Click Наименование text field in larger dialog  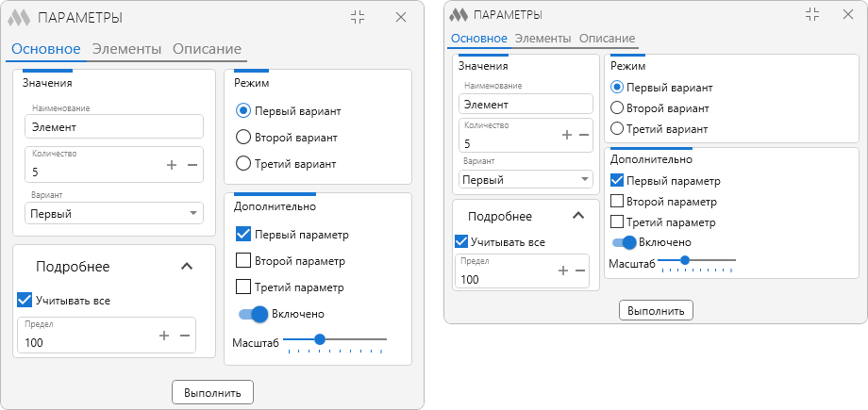click(x=114, y=126)
